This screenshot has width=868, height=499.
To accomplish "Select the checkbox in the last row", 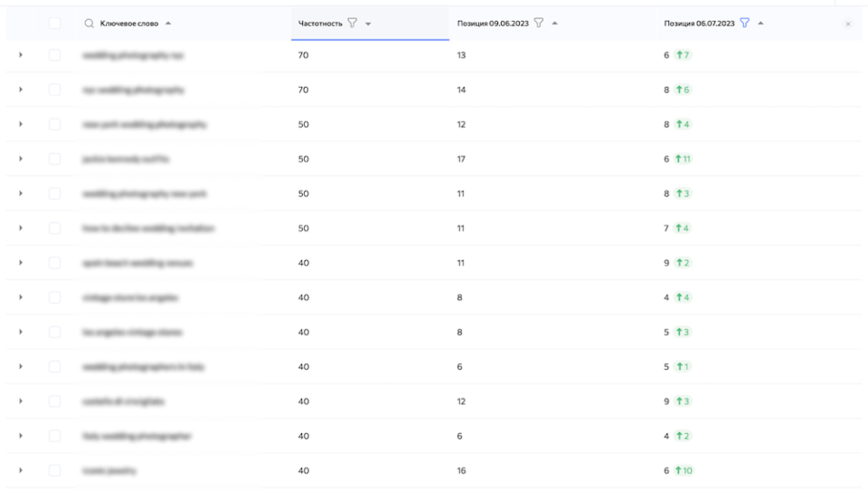I will click(55, 470).
